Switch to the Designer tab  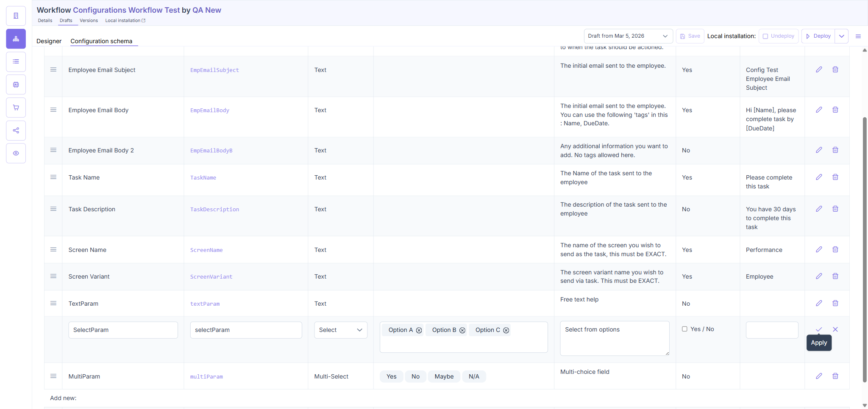point(49,41)
